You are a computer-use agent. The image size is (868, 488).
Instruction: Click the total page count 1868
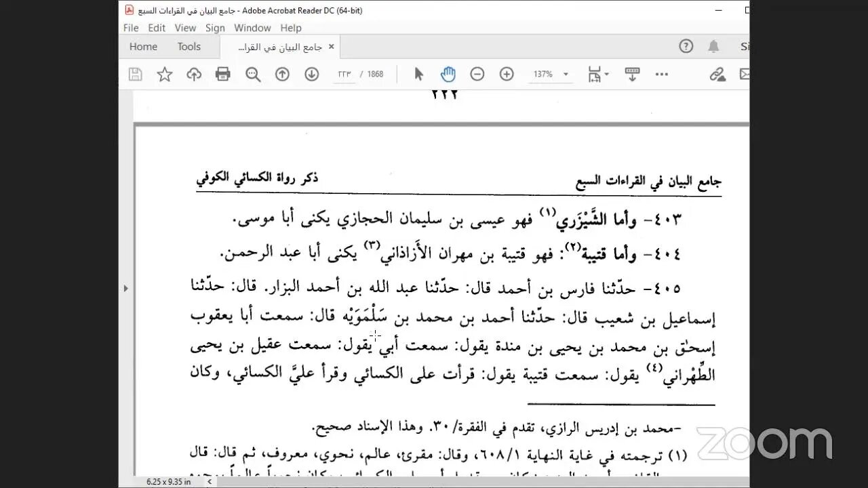pos(376,75)
